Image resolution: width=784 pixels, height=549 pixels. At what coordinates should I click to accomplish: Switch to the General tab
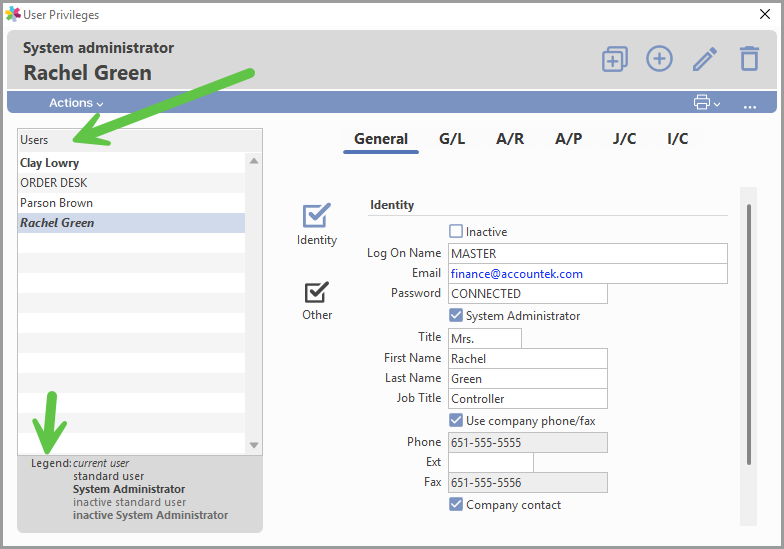click(381, 139)
